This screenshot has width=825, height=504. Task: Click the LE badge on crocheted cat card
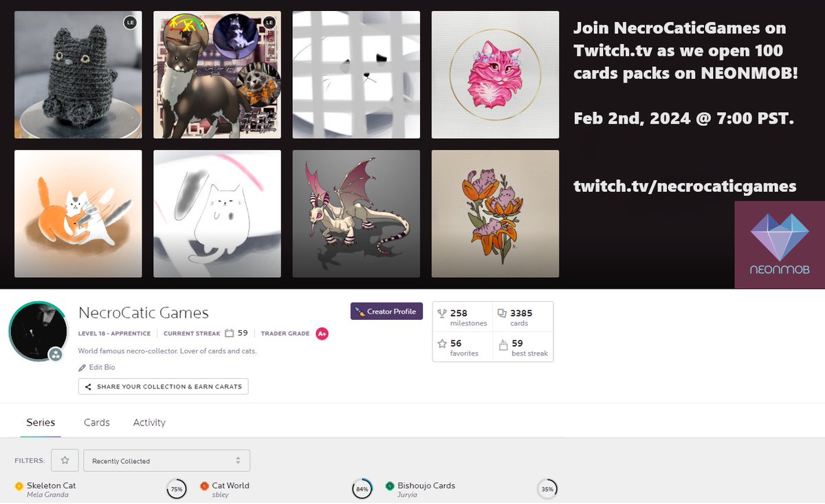[130, 23]
